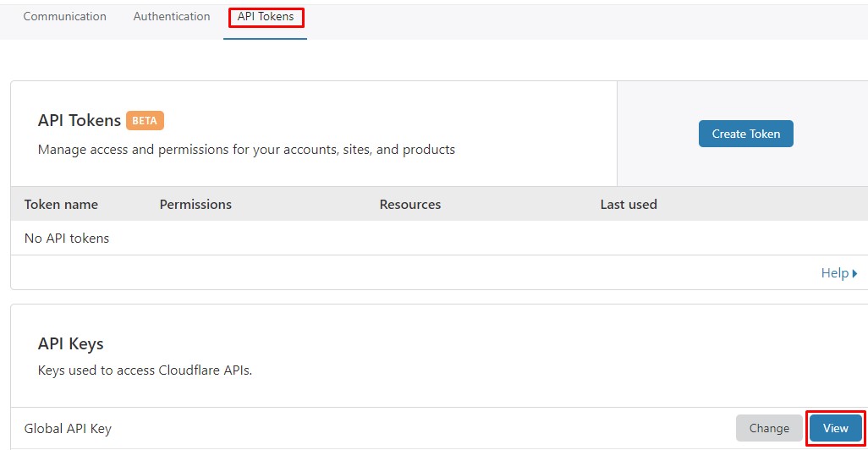The image size is (868, 450).
Task: Click the BETA badge
Action: coord(145,121)
